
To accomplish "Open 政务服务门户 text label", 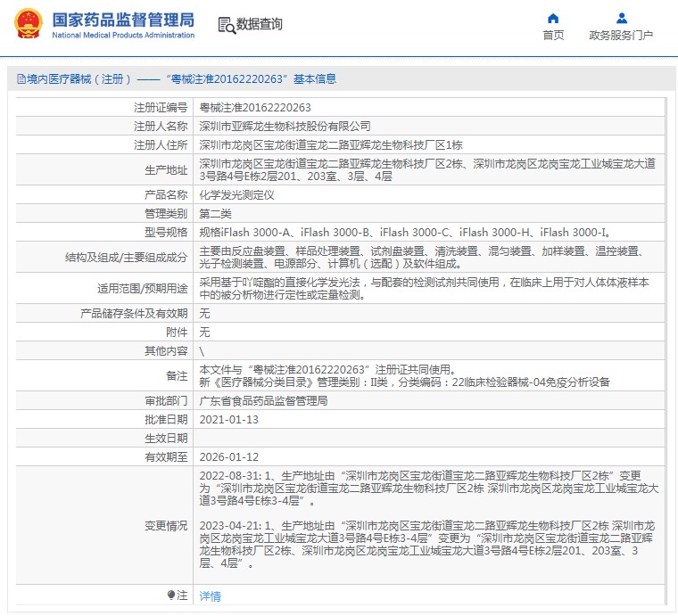I will [621, 36].
